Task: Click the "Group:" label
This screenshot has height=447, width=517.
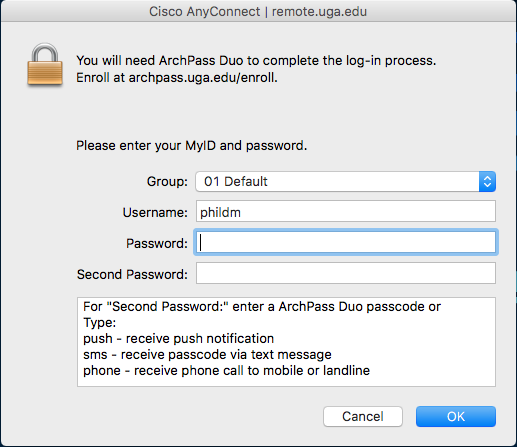Action: click(x=167, y=182)
